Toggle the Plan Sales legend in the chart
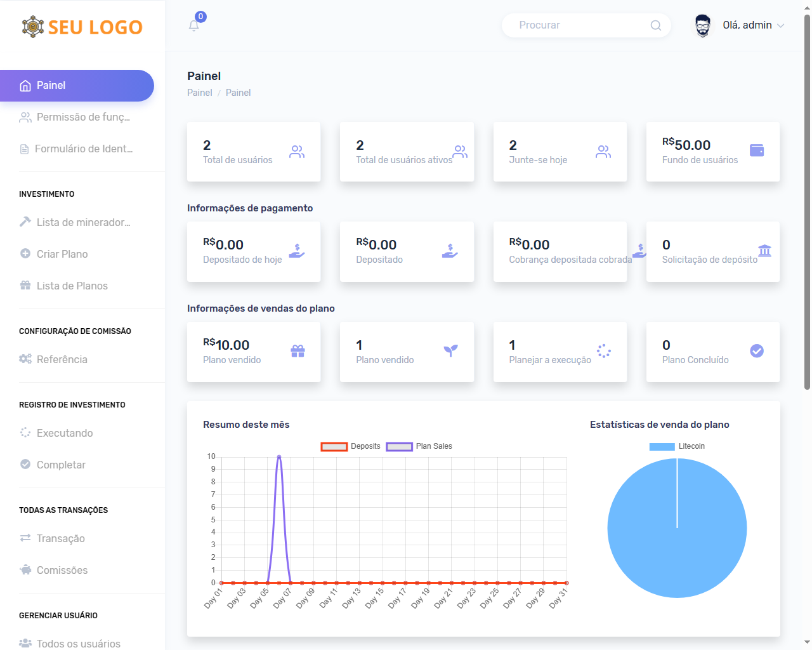The height and width of the screenshot is (650, 812). coord(419,446)
